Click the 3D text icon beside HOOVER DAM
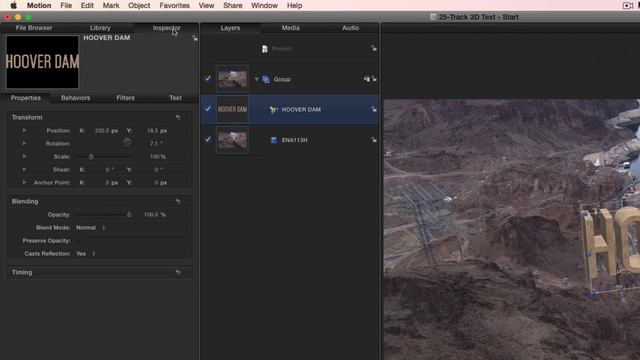Screen dimensions: 640x360 tap(273, 109)
